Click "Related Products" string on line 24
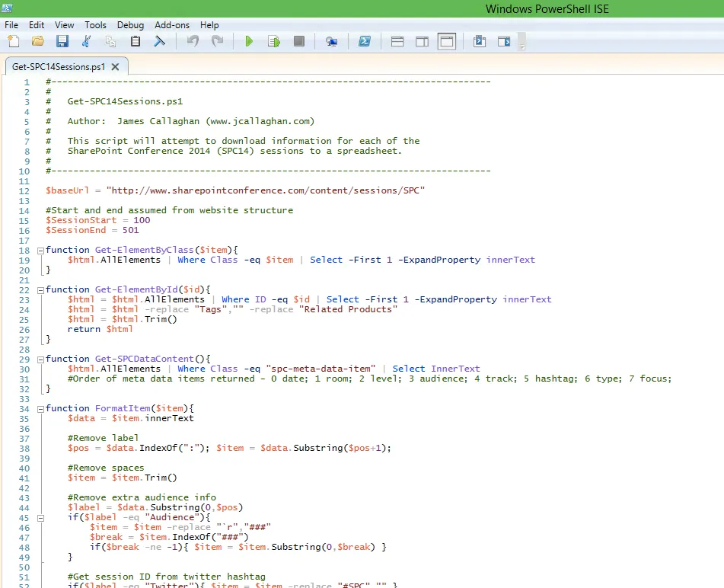Screen dimensions: 724x588 tap(348, 309)
